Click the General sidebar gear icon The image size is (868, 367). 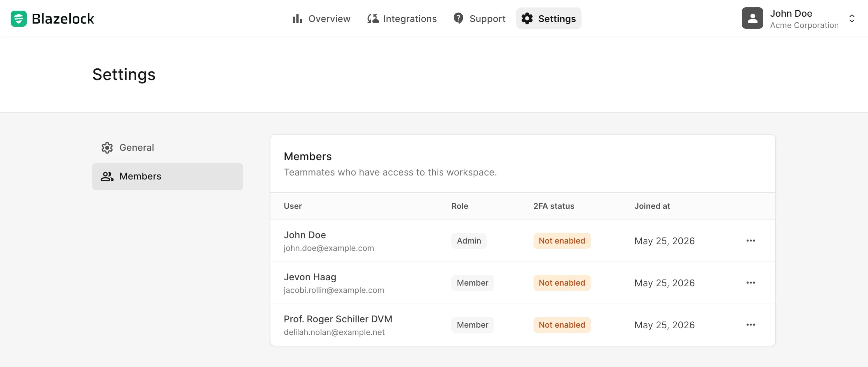tap(107, 148)
